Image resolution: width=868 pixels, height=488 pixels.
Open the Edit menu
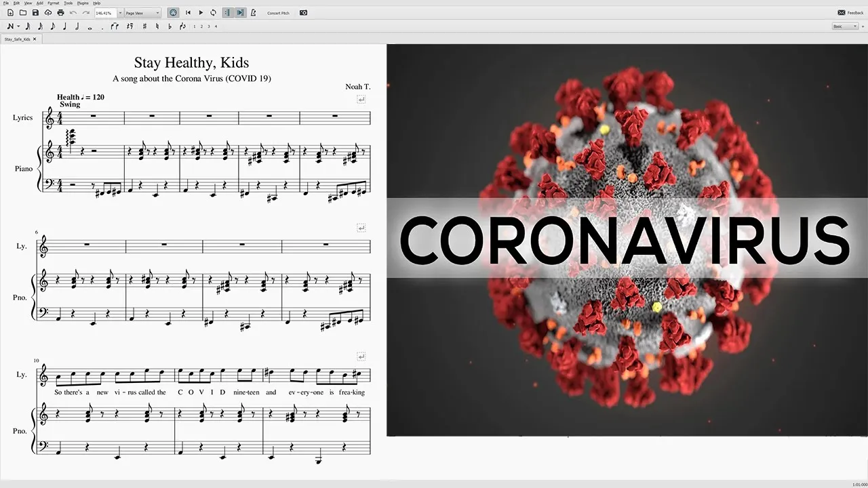(16, 3)
